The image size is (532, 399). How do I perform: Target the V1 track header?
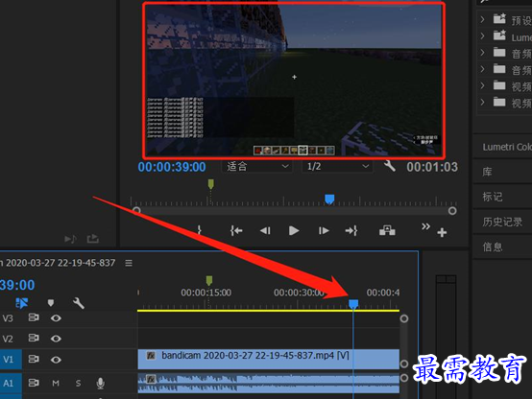click(11, 360)
